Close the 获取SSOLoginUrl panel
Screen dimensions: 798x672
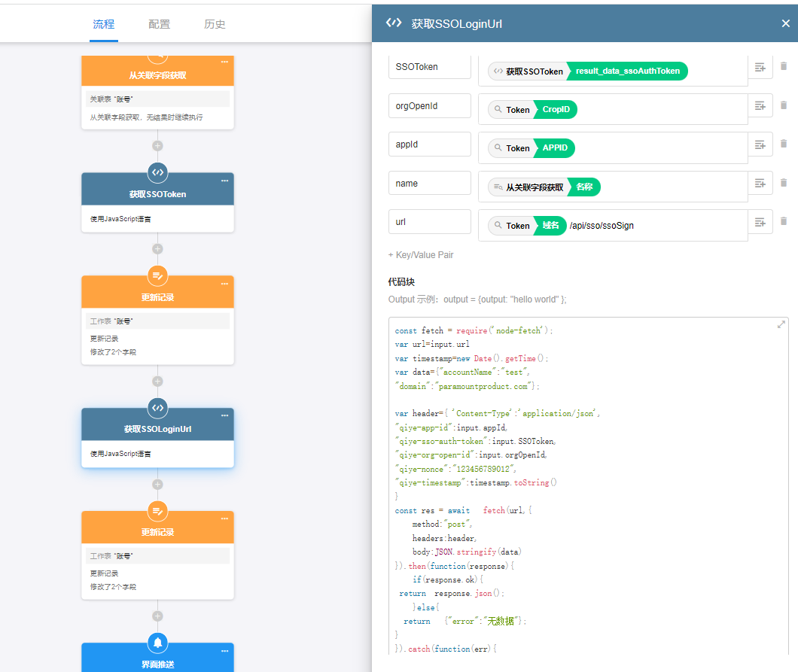[x=786, y=23]
